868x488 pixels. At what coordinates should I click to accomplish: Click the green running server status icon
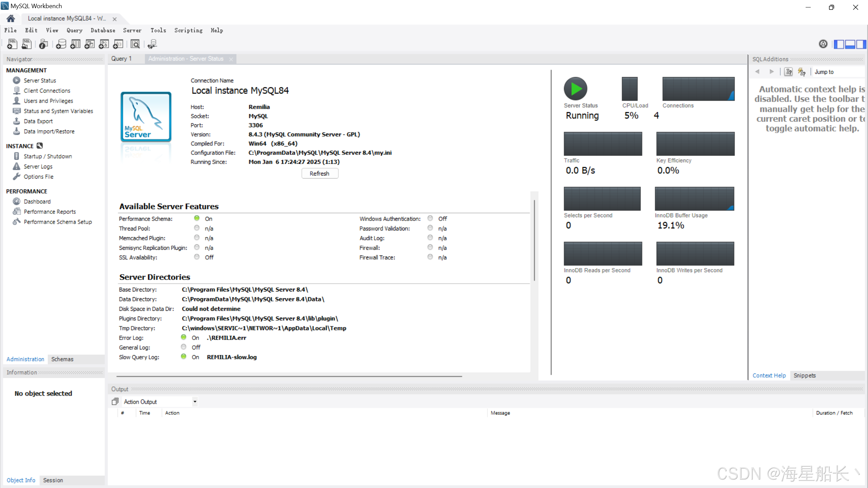tap(576, 89)
